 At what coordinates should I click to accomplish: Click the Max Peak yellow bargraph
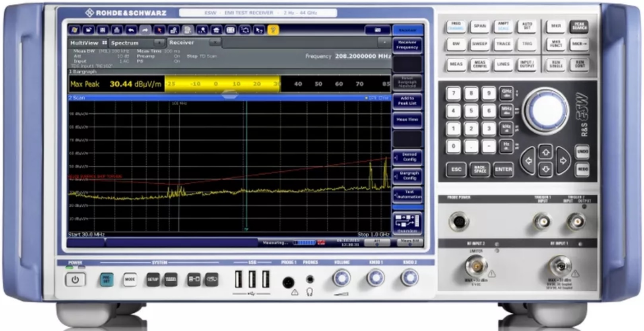[223, 84]
